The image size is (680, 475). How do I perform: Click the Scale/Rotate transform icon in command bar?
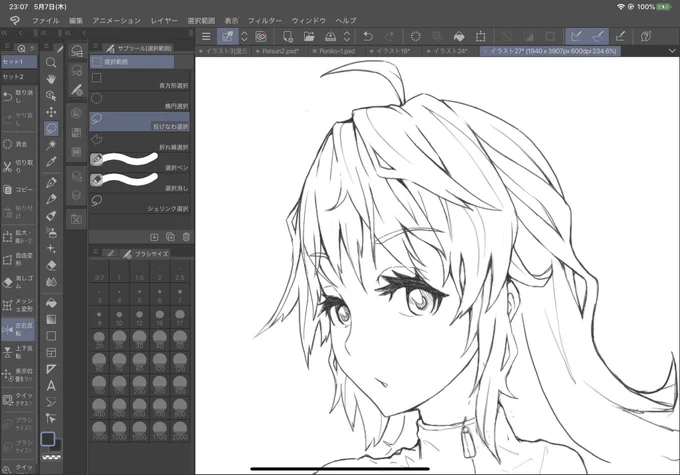coord(481,37)
